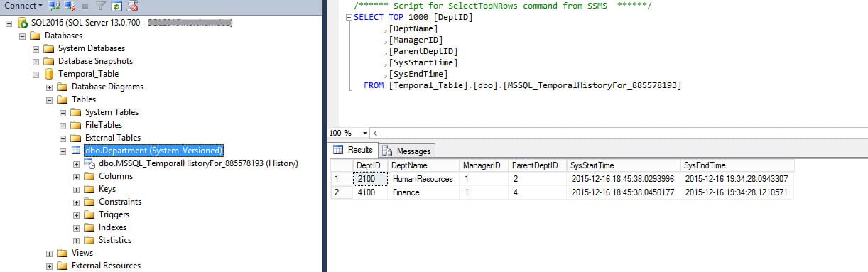Click the Database Diagrams folder icon

pos(63,87)
